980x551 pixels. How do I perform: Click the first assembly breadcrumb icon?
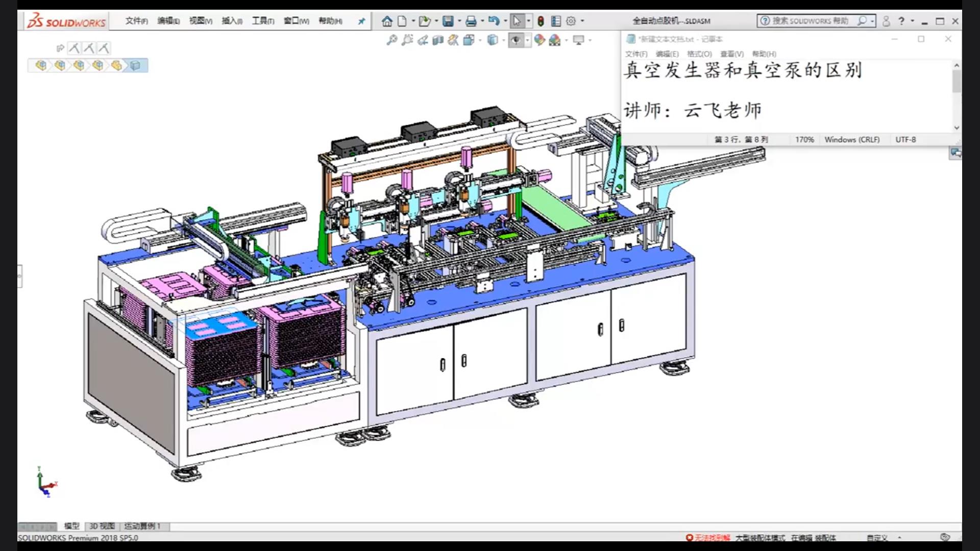[x=41, y=65]
